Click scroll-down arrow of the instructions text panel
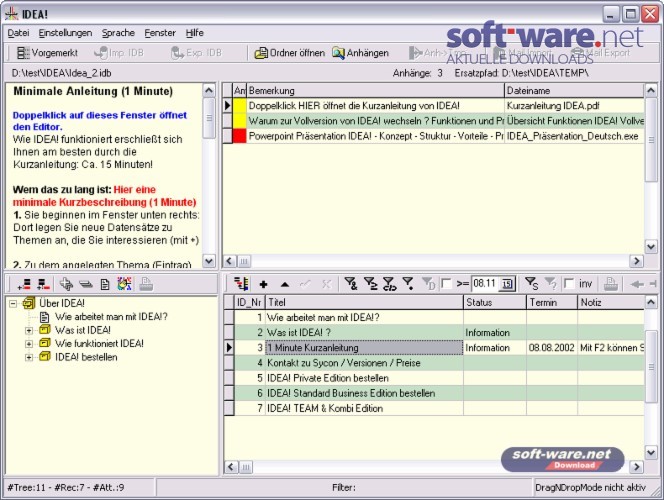Image resolution: width=664 pixels, height=500 pixels. point(209,260)
